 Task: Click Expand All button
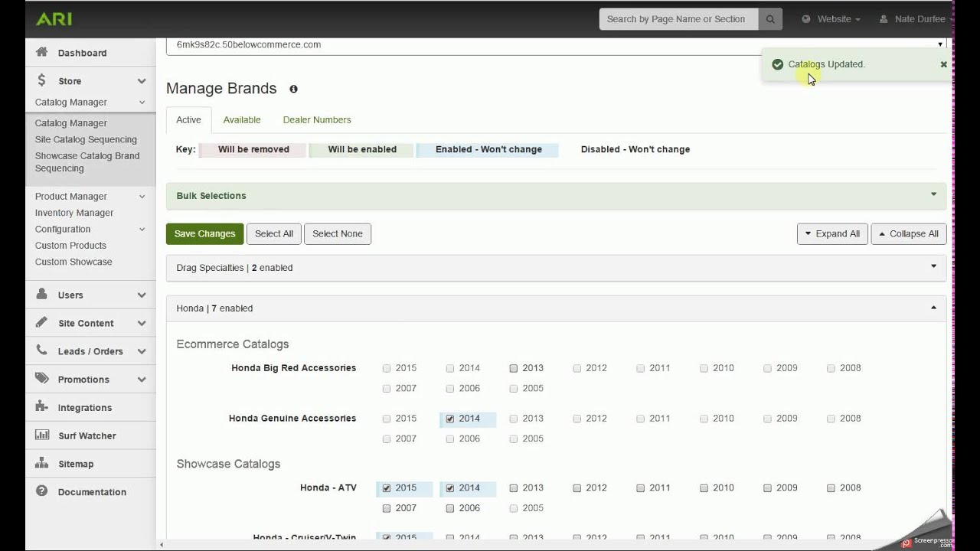click(832, 233)
